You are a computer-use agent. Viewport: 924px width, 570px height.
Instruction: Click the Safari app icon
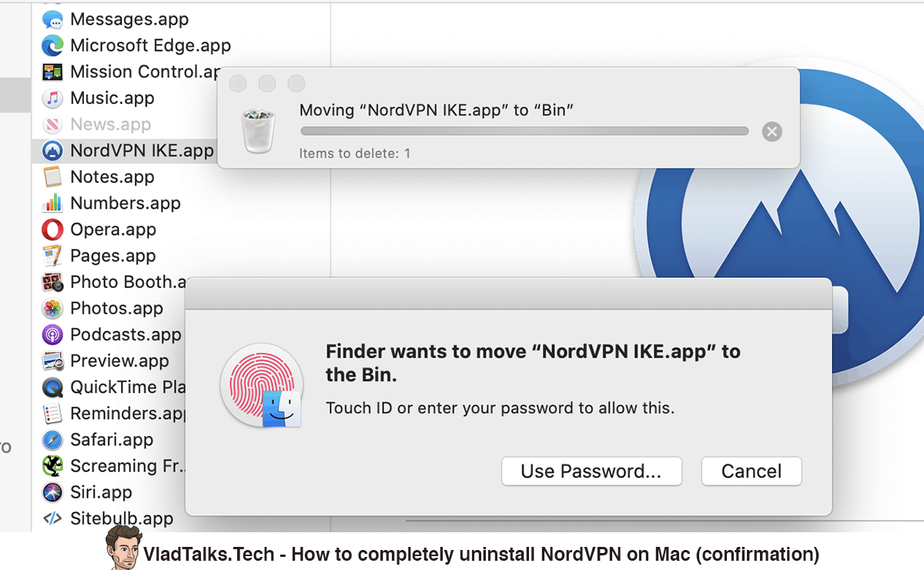(52, 440)
